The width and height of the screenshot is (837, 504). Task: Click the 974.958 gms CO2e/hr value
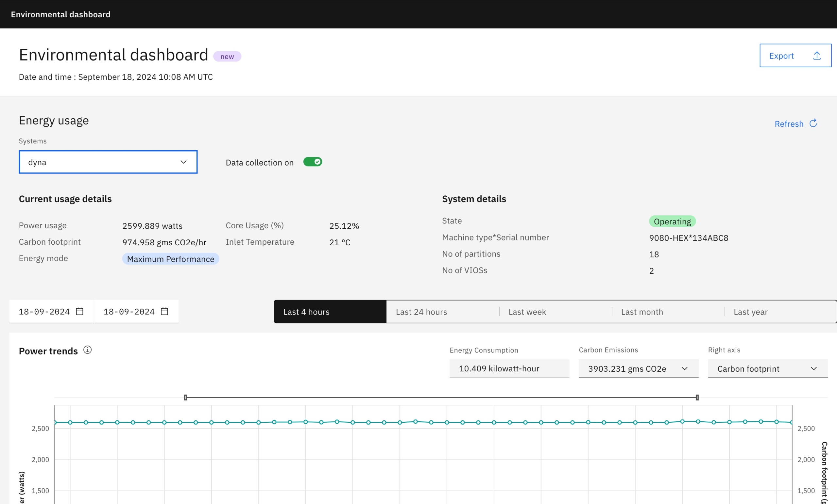164,242
